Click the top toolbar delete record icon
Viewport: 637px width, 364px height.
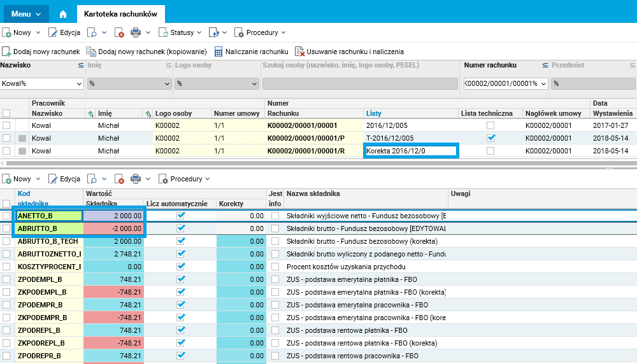coord(119,32)
